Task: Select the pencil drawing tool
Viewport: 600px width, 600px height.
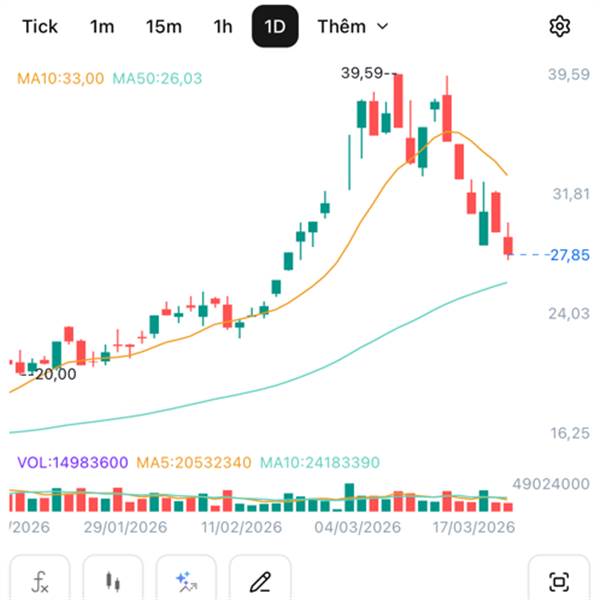Action: (x=260, y=580)
